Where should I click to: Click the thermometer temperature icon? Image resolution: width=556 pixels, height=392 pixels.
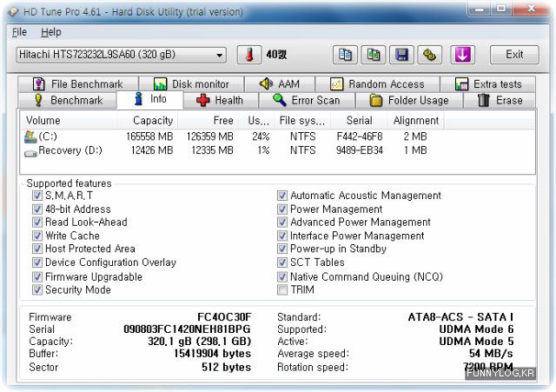tap(249, 55)
